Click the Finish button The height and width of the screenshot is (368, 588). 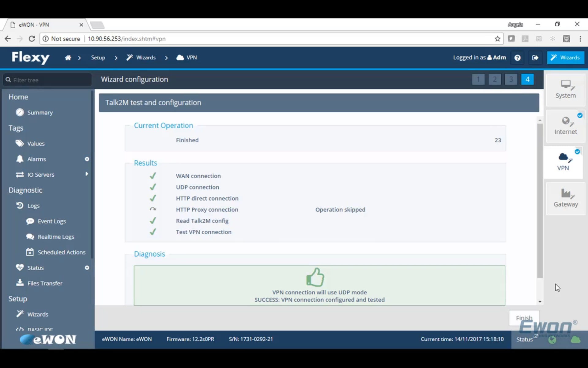(524, 318)
